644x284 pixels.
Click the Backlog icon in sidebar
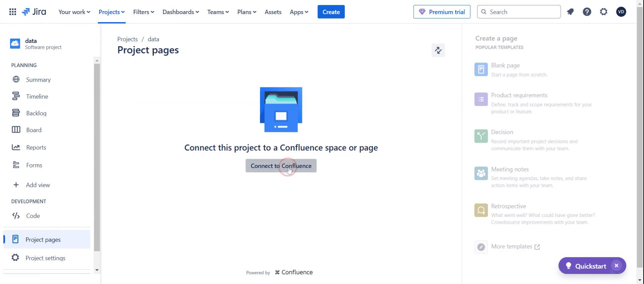(x=16, y=113)
